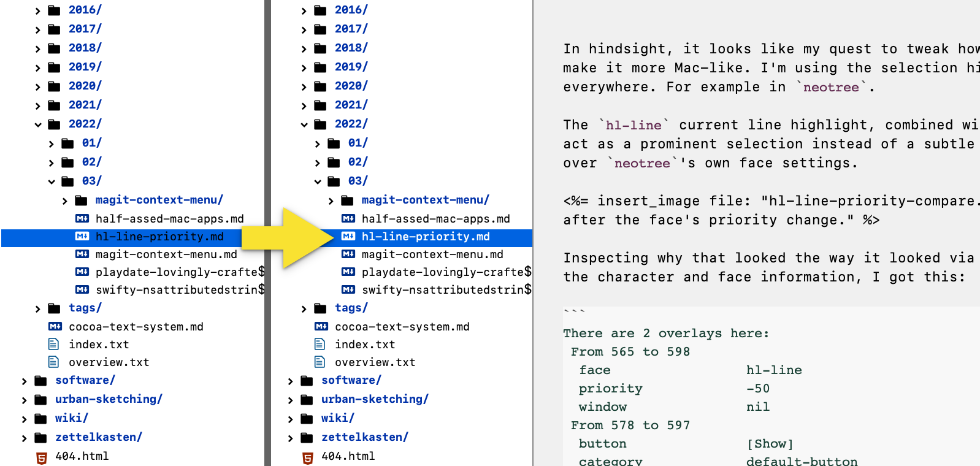
Task: Expand the 01/ folder in right tree
Action: click(x=317, y=144)
